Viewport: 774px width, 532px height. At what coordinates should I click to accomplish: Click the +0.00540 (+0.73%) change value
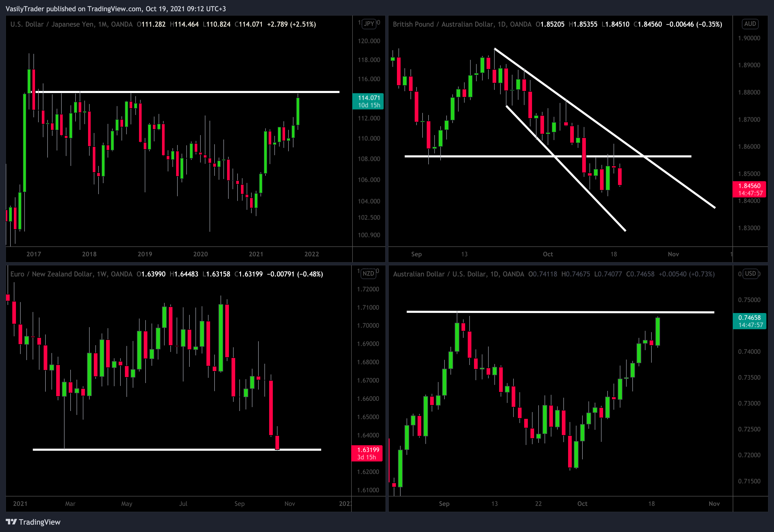(687, 274)
